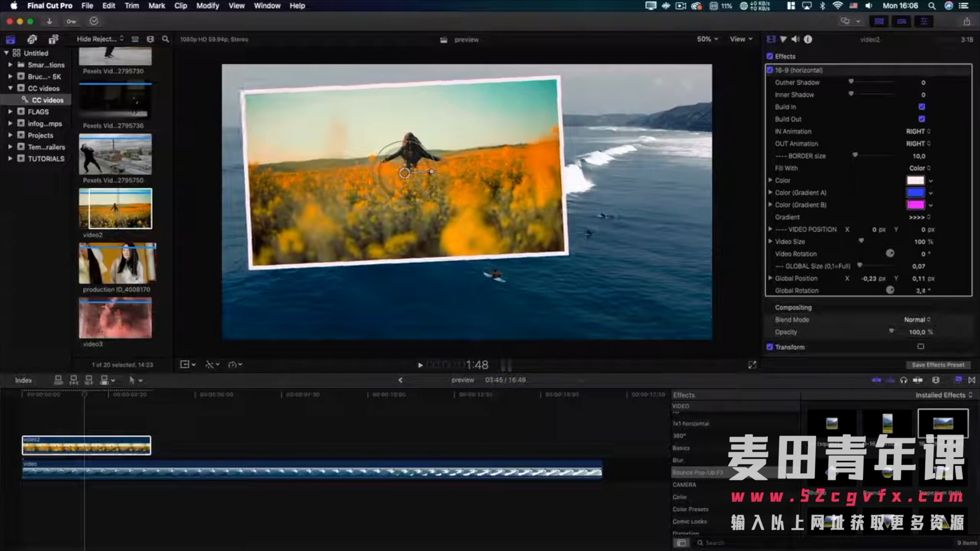Image resolution: width=980 pixels, height=551 pixels.
Task: Expand the Global Position parameter
Action: tap(770, 279)
